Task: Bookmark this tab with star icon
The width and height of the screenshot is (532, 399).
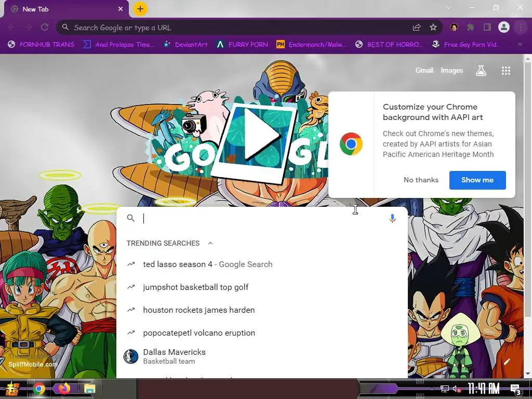Action: (x=433, y=28)
